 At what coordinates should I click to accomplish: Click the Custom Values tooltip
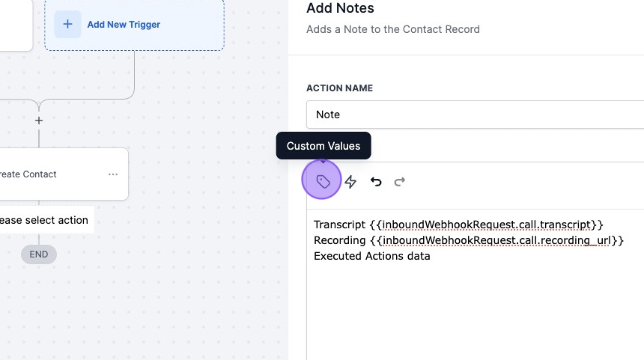(x=323, y=146)
